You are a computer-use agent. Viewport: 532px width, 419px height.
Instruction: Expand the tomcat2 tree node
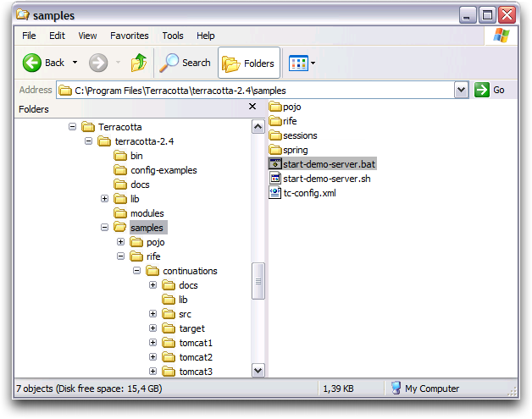(153, 357)
